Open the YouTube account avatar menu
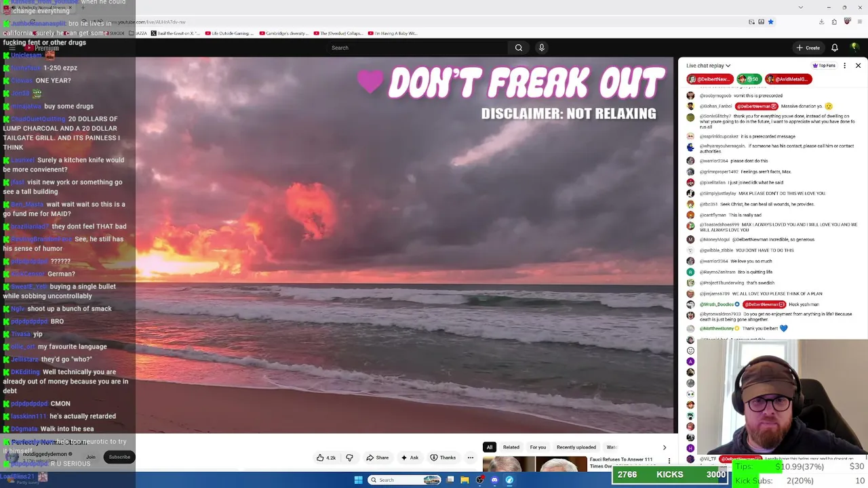868x488 pixels. point(854,47)
